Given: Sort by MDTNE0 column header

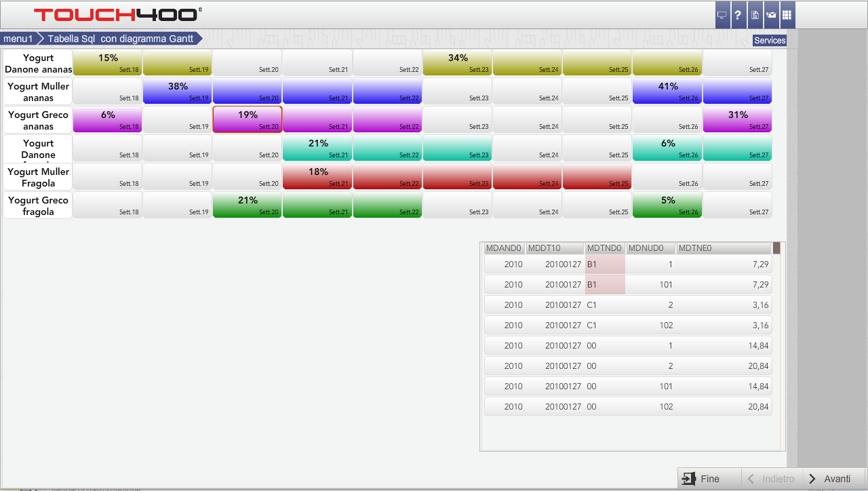Looking at the screenshot, I should point(724,248).
